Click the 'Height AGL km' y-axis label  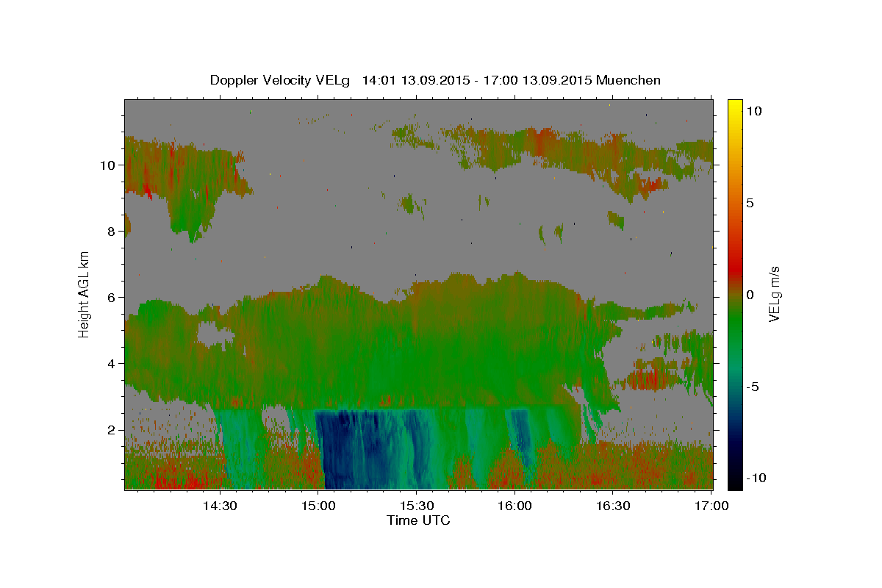(x=84, y=293)
